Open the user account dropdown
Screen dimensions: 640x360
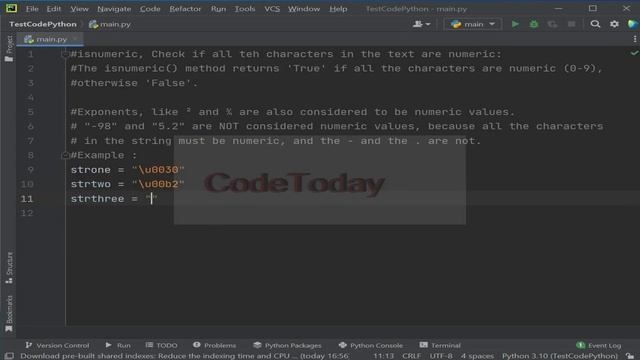(x=422, y=24)
